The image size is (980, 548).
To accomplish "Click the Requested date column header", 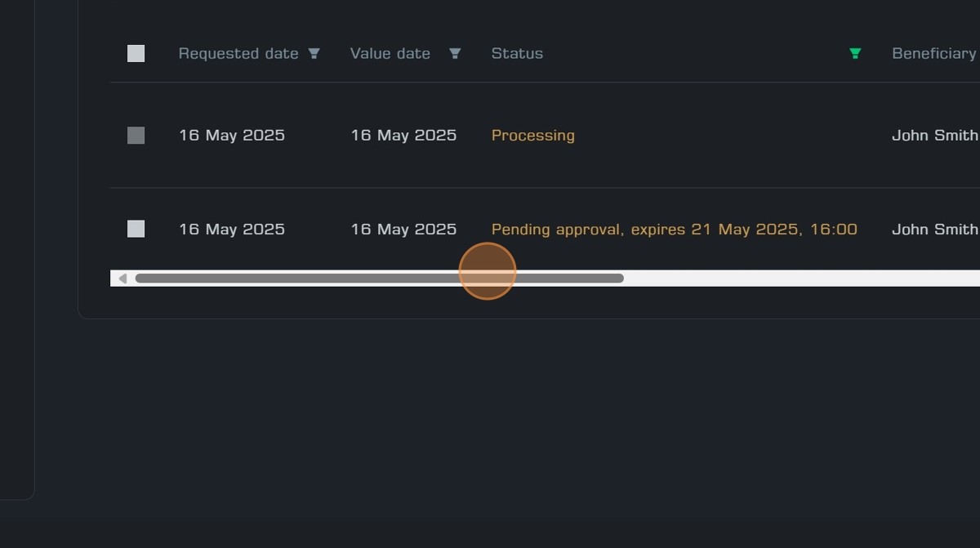I will click(238, 54).
